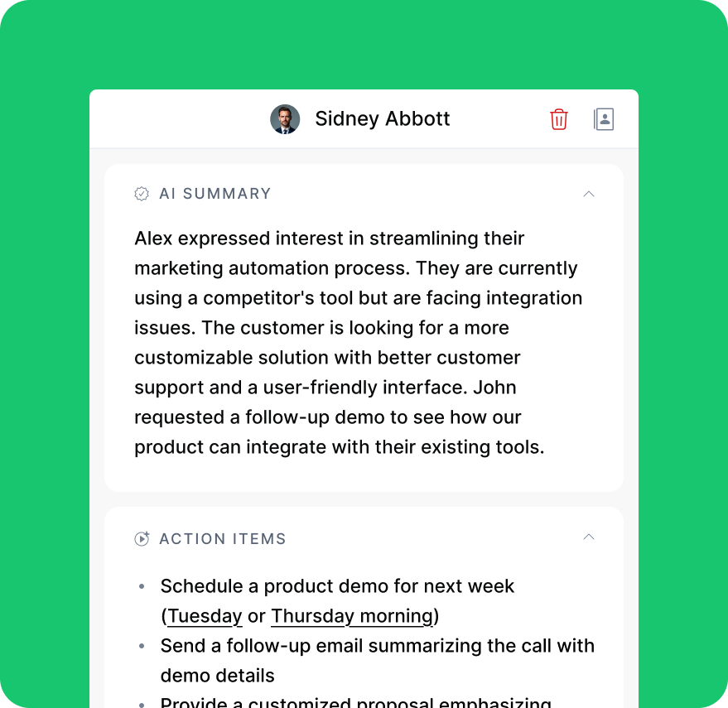Click Sidney Abbott's profile avatar
The image size is (728, 708).
tap(285, 119)
